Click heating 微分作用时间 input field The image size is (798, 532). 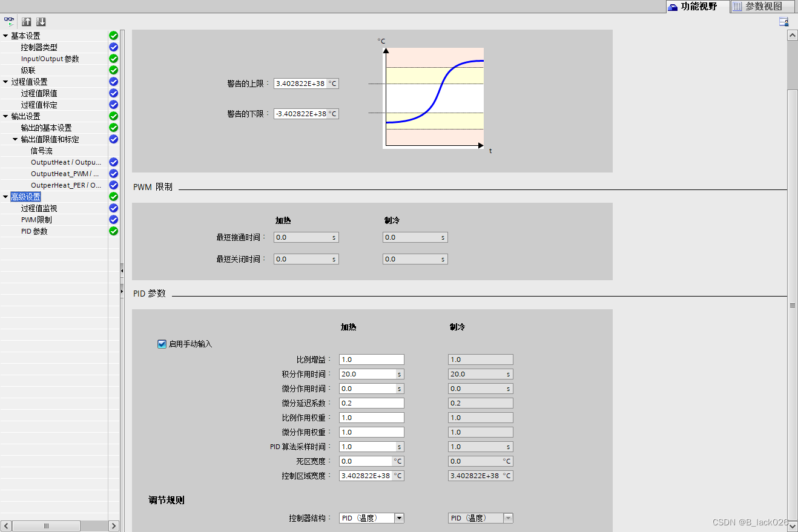372,389
